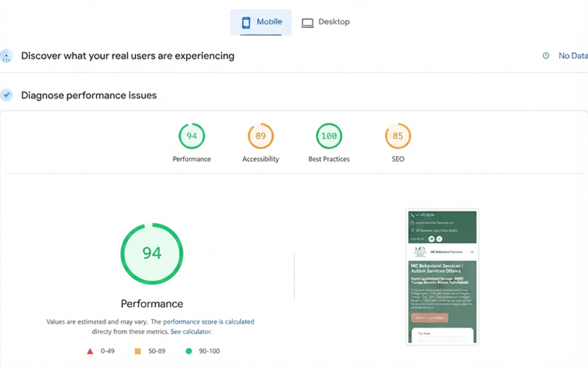588x368 pixels.
Task: Click the No Data label
Action: click(x=573, y=56)
